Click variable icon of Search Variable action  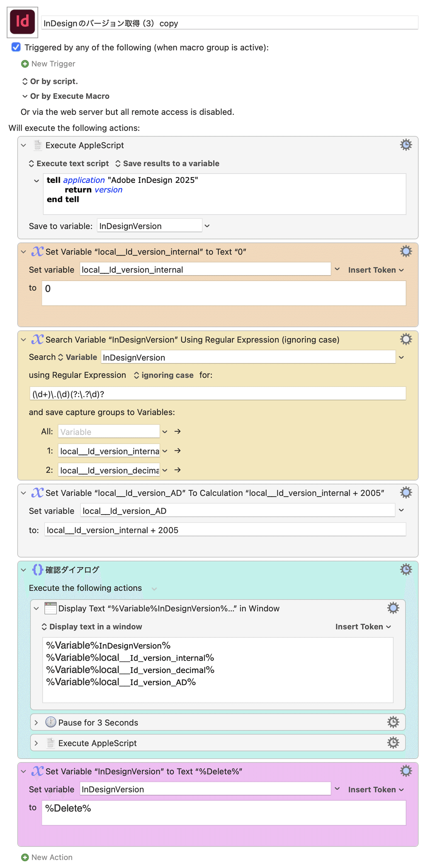38,339
